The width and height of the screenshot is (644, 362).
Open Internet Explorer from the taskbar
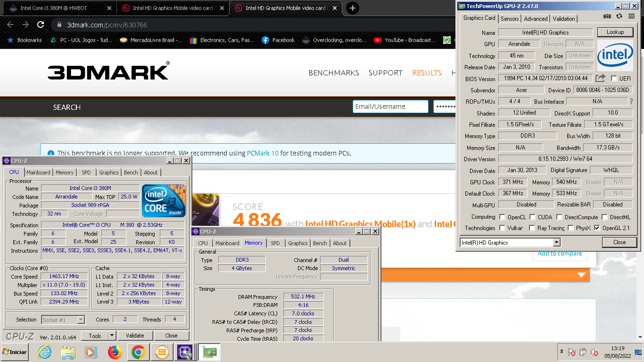coord(44,352)
